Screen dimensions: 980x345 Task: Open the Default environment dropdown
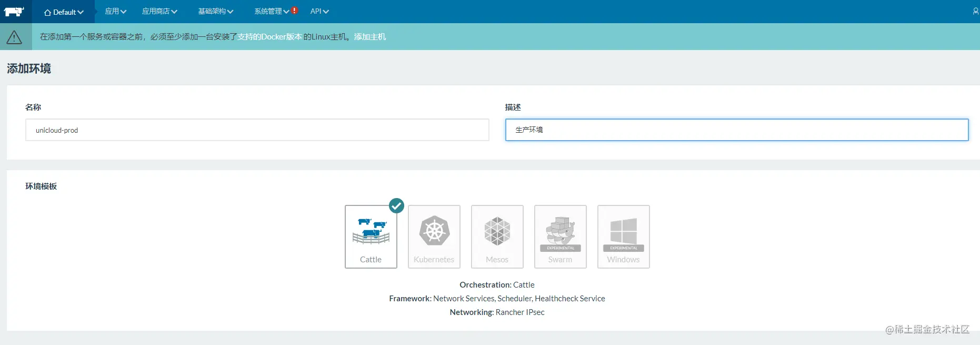pos(64,12)
